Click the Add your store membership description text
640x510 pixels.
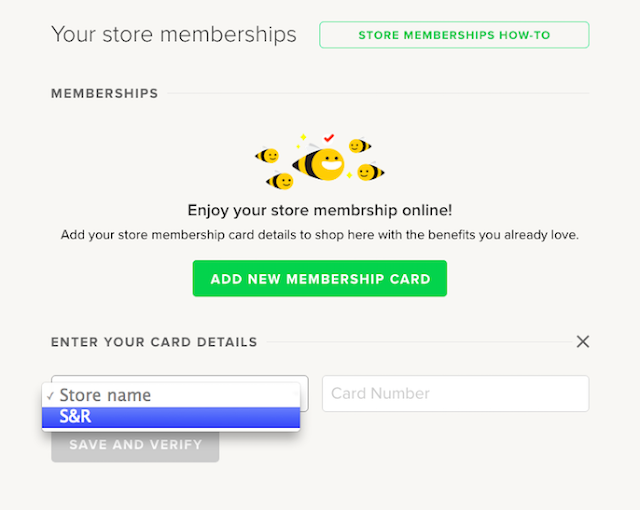(320, 236)
